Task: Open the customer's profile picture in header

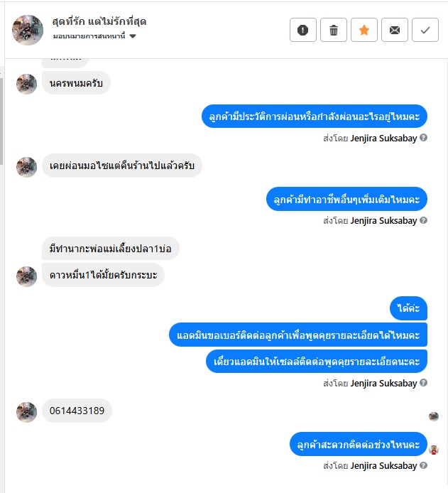Action: click(x=28, y=30)
